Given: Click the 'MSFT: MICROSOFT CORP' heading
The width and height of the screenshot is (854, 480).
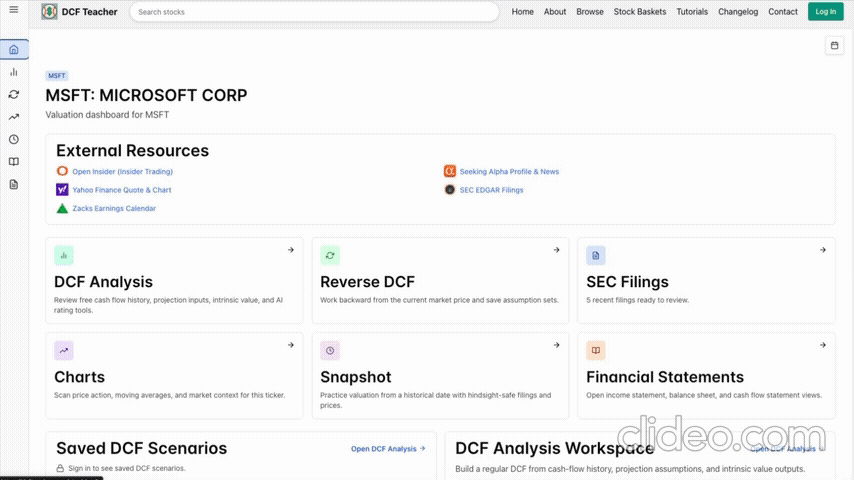Looking at the screenshot, I should tap(146, 95).
